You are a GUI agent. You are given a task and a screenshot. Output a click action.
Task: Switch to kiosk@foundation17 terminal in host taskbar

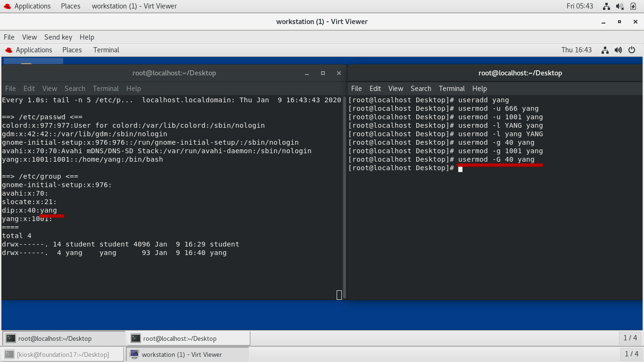coord(63,354)
